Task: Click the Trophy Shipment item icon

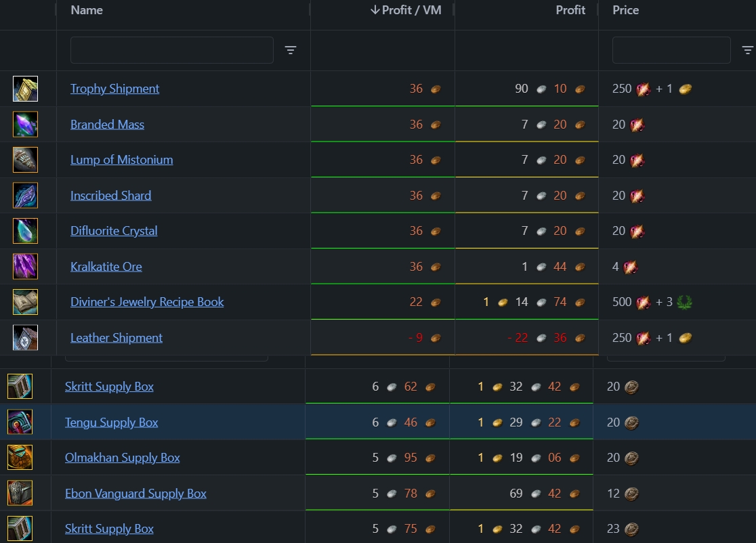Action: click(25, 89)
